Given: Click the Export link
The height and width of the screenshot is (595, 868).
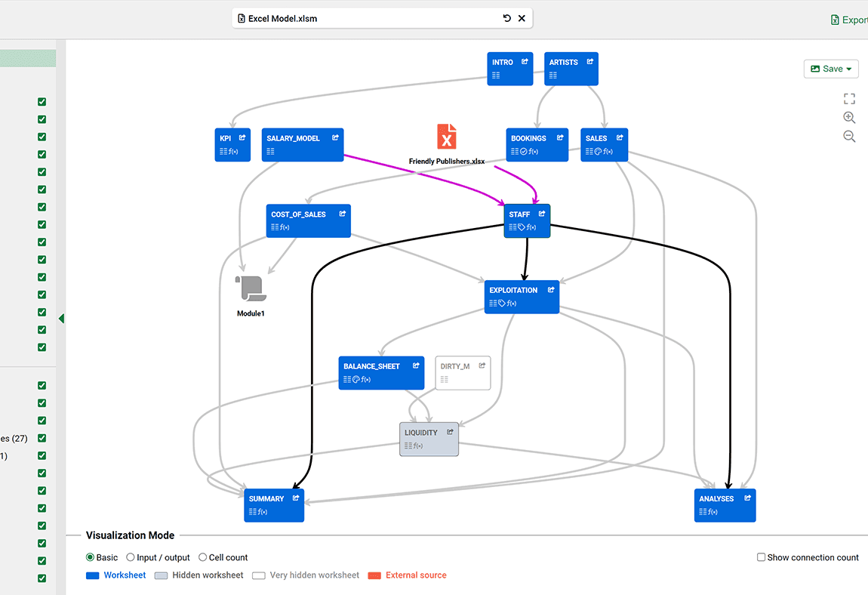Looking at the screenshot, I should (x=848, y=20).
